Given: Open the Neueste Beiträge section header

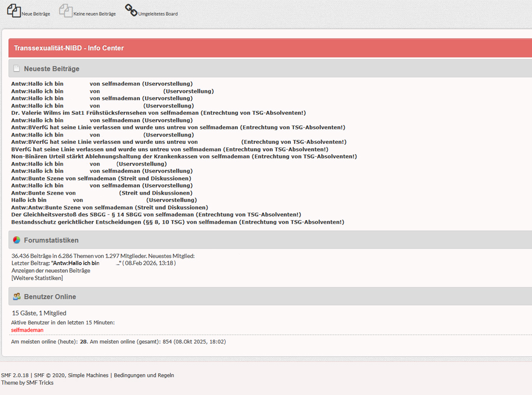Looking at the screenshot, I should tap(51, 69).
